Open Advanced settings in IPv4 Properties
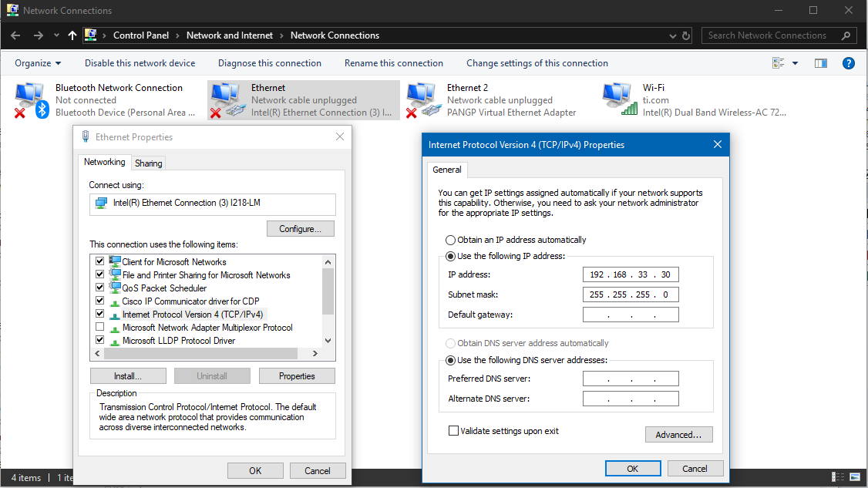This screenshot has width=868, height=488. point(678,435)
